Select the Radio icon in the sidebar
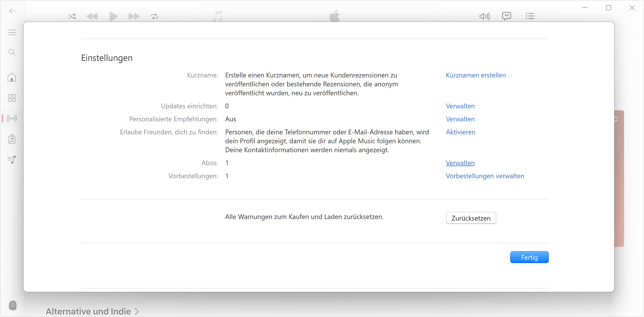Image resolution: width=644 pixels, height=317 pixels. pos(11,118)
